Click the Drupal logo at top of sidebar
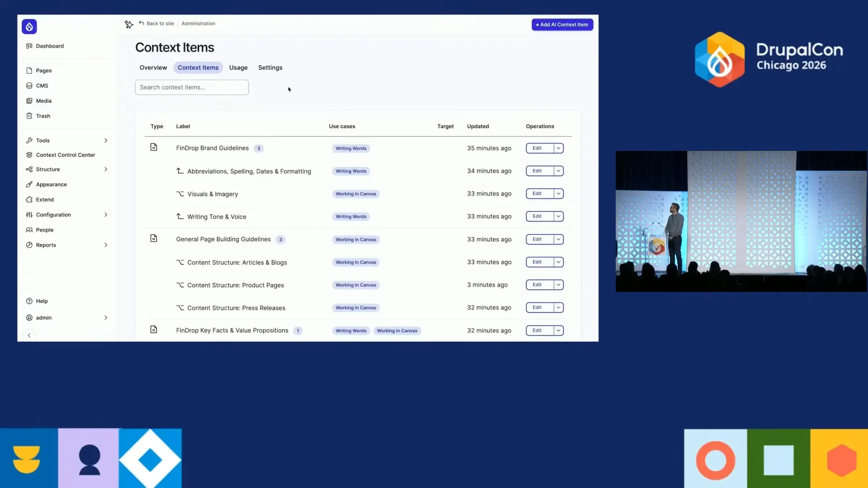This screenshot has width=868, height=488. coord(29,26)
